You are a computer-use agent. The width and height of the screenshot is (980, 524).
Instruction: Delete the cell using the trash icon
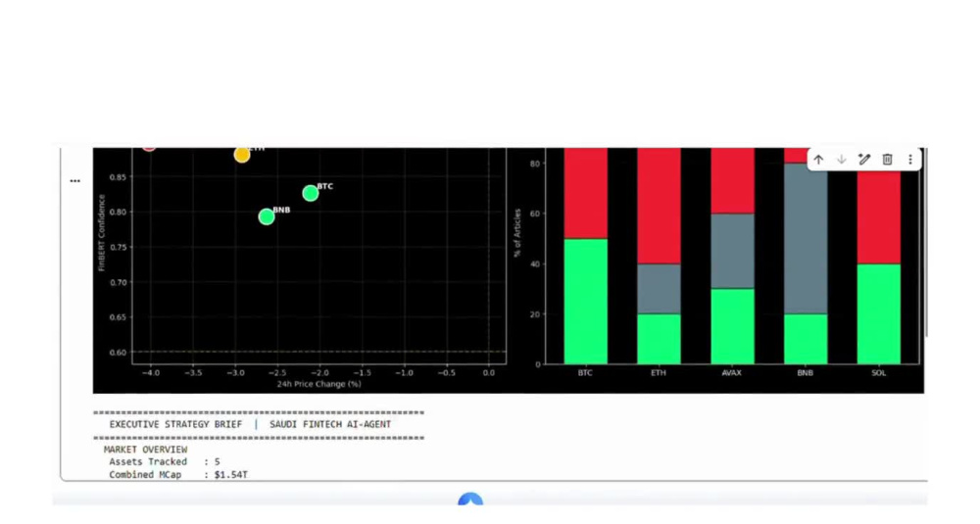point(888,160)
